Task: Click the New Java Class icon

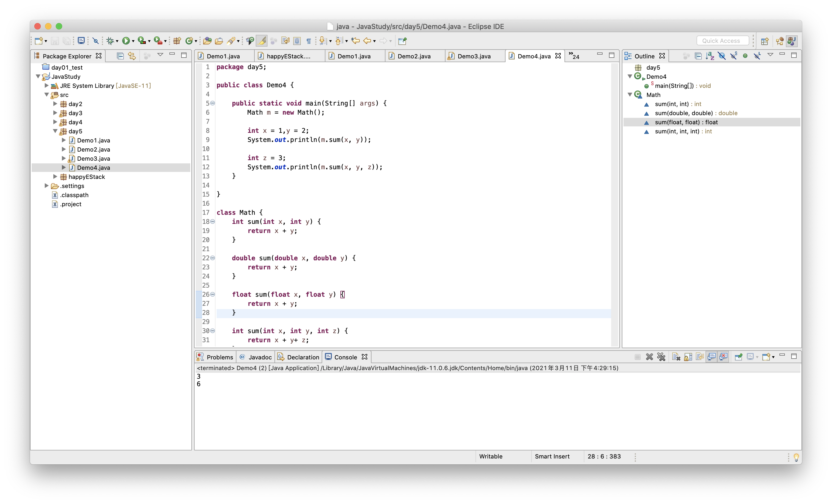Action: [189, 41]
